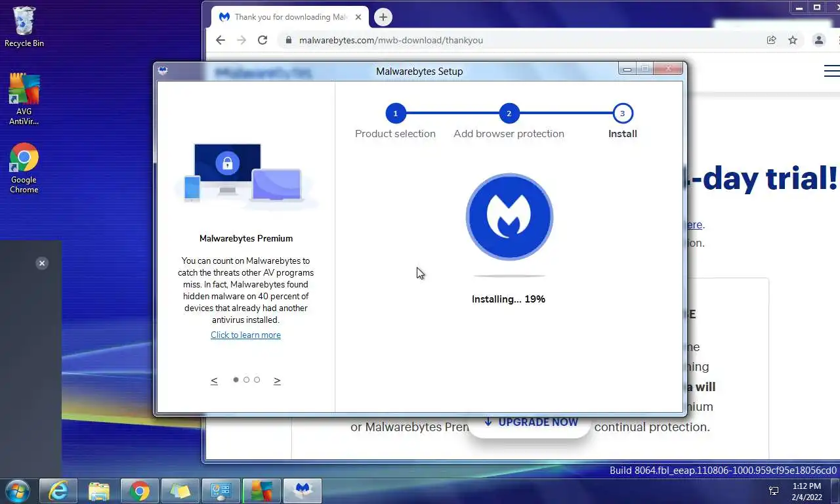Bookmark this page with the star icon
The image size is (840, 504).
793,40
